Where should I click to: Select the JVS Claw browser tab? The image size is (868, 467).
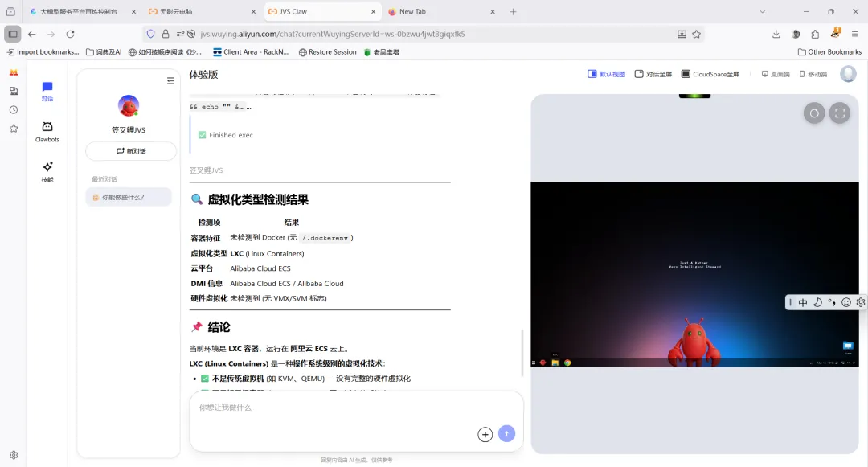(321, 11)
